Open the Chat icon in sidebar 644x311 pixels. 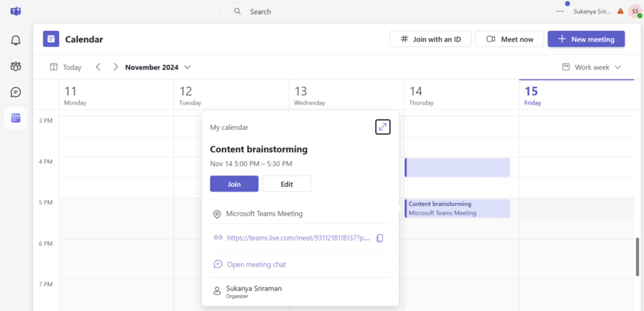pyautogui.click(x=15, y=92)
